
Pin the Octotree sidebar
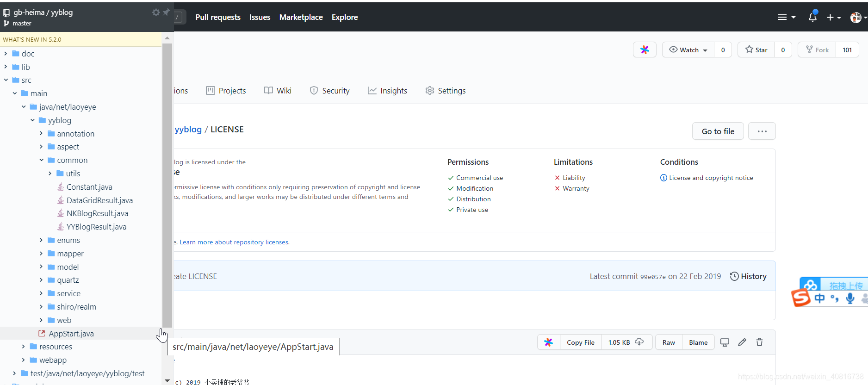point(167,12)
